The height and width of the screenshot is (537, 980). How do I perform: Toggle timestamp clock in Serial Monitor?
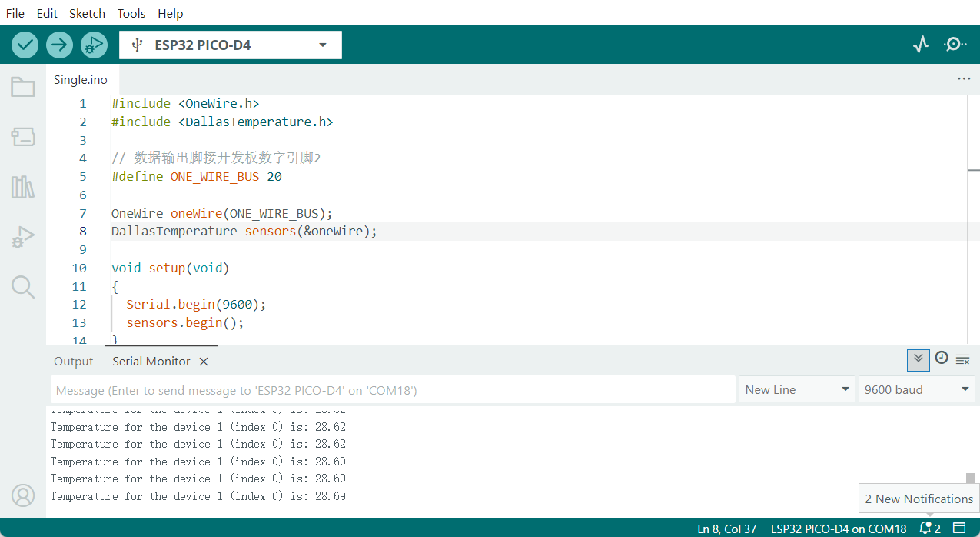(942, 359)
